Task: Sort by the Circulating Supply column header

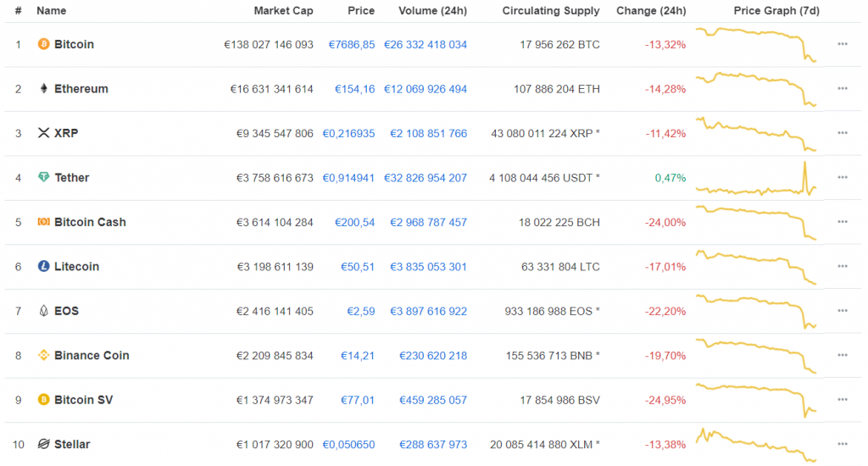Action: [551, 10]
